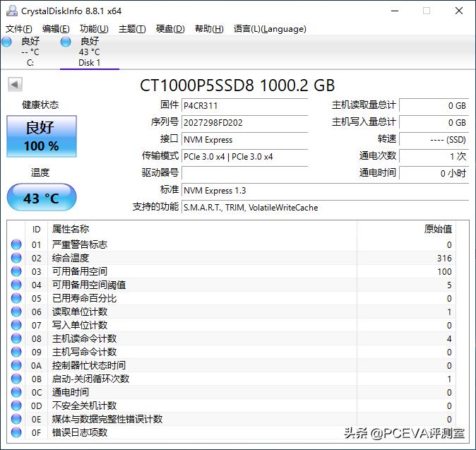Open the 帮助(H) menu

pyautogui.click(x=209, y=29)
